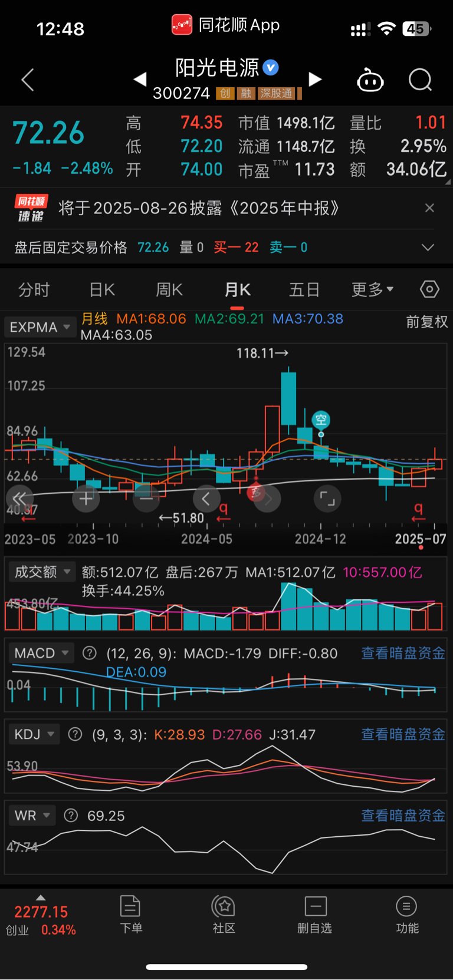453x980 pixels.
Task: Open the 成交额 indicator dropdown
Action: coord(41,572)
